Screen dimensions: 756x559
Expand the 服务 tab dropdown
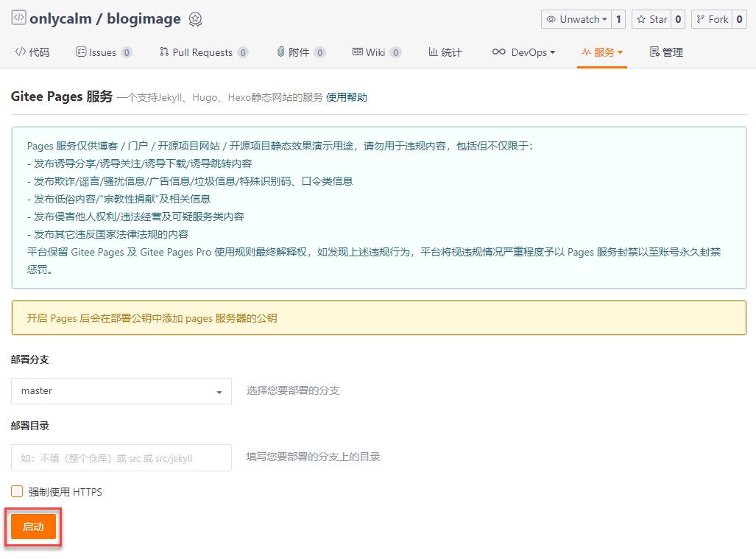click(x=620, y=52)
